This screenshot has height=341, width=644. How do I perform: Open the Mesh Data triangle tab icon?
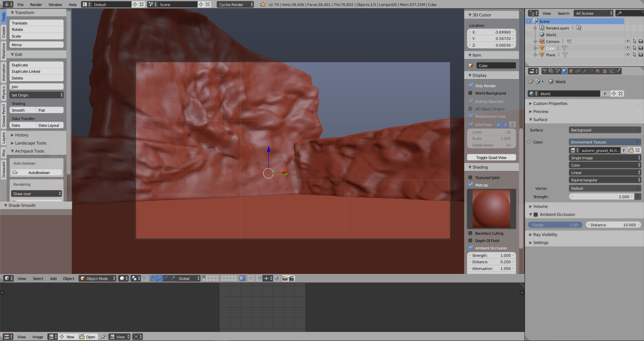tap(591, 71)
